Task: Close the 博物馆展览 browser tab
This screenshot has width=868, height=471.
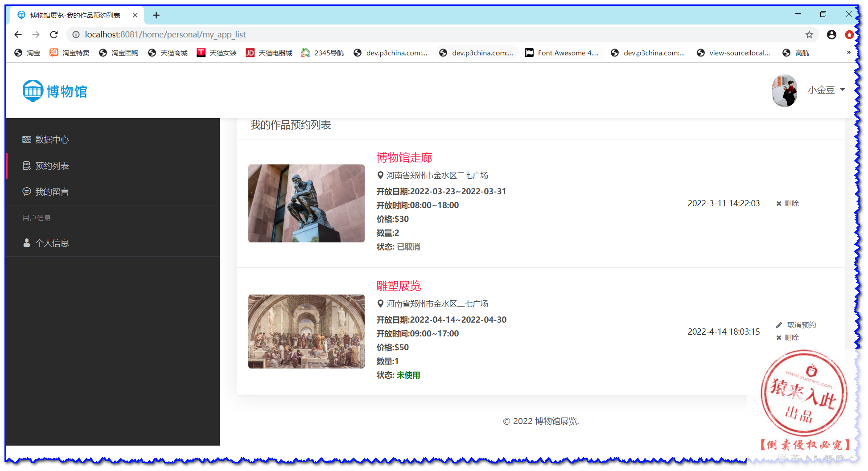Action: coord(135,15)
